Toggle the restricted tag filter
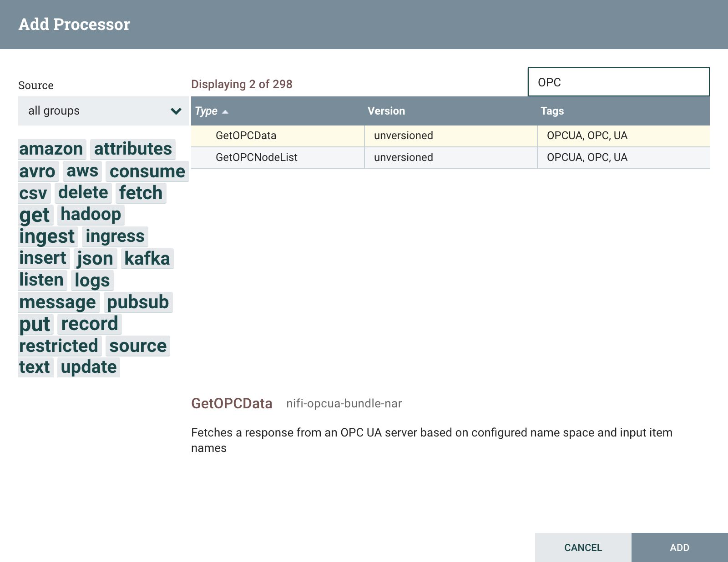The height and width of the screenshot is (562, 728). (x=59, y=346)
